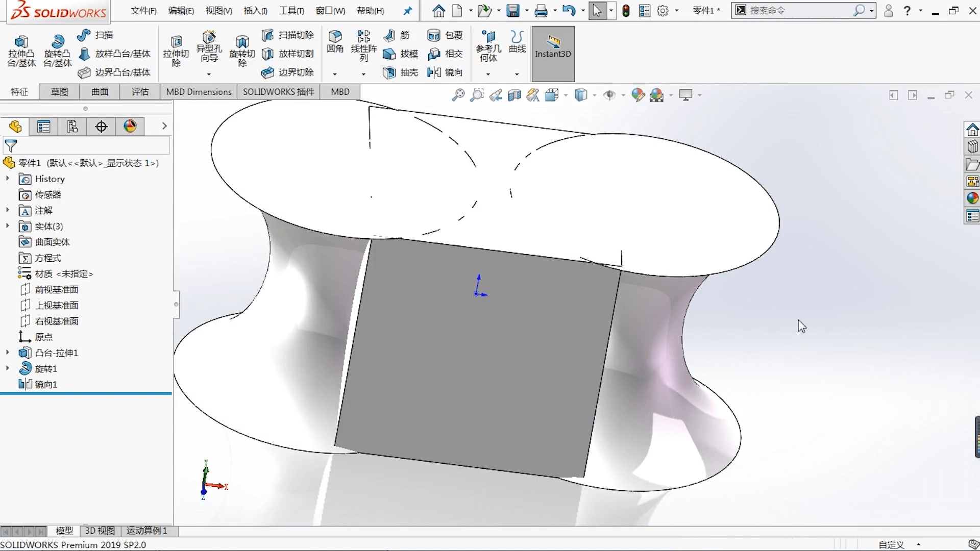Switch to the 草图 (Sketch) ribbon tab
This screenshot has height=551, width=980.
pos(59,92)
